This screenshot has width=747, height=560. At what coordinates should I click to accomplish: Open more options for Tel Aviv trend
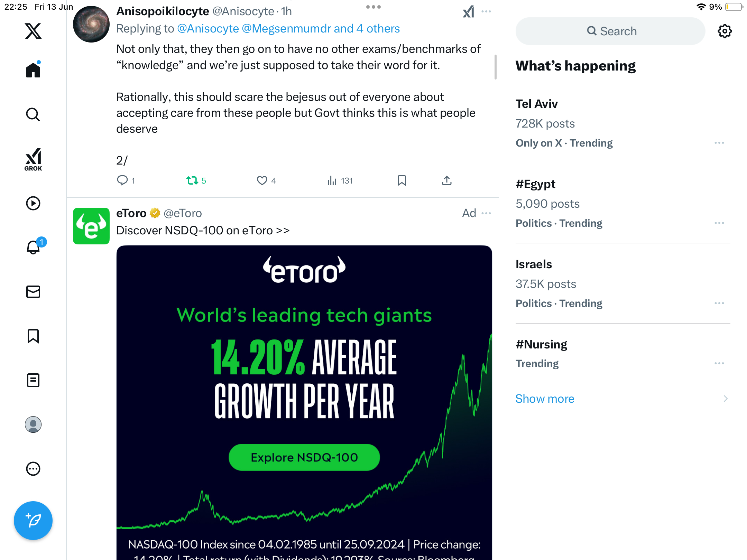tap(719, 143)
